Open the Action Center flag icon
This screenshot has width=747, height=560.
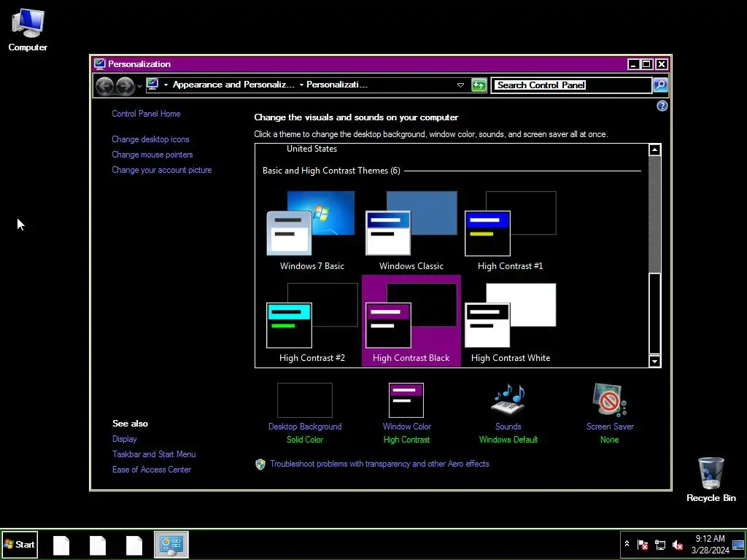click(x=643, y=544)
